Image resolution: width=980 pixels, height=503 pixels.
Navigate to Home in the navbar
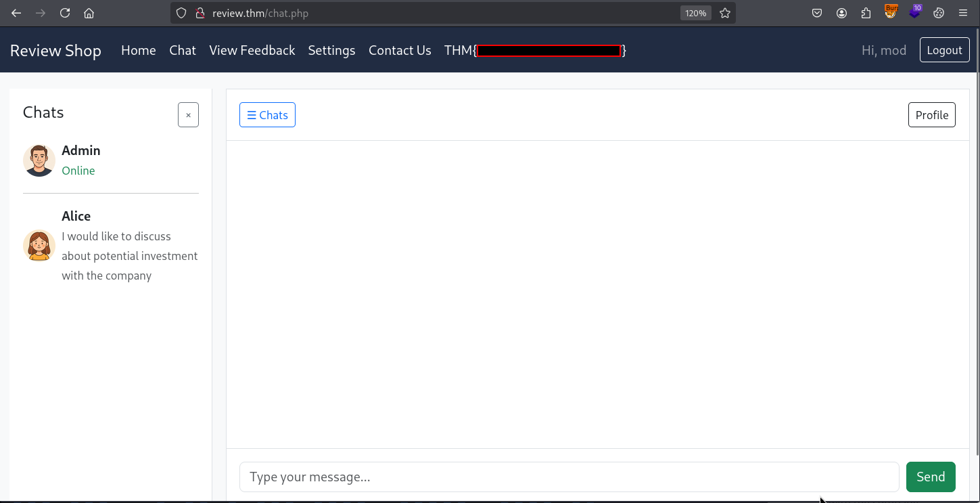(x=139, y=50)
